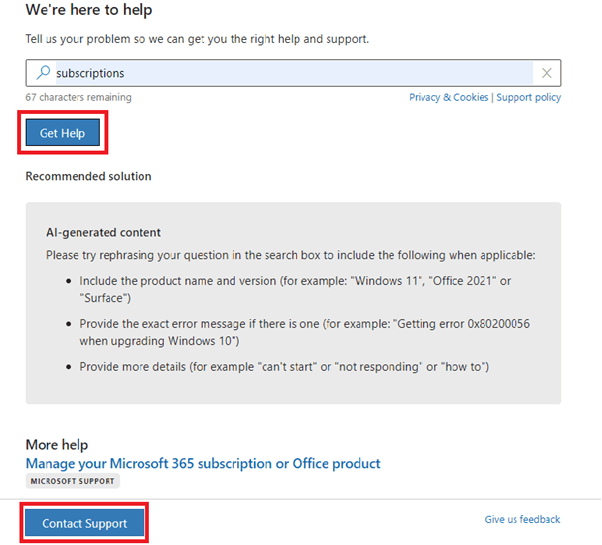Open the Support policy link
The height and width of the screenshot is (545, 602).
pos(528,97)
